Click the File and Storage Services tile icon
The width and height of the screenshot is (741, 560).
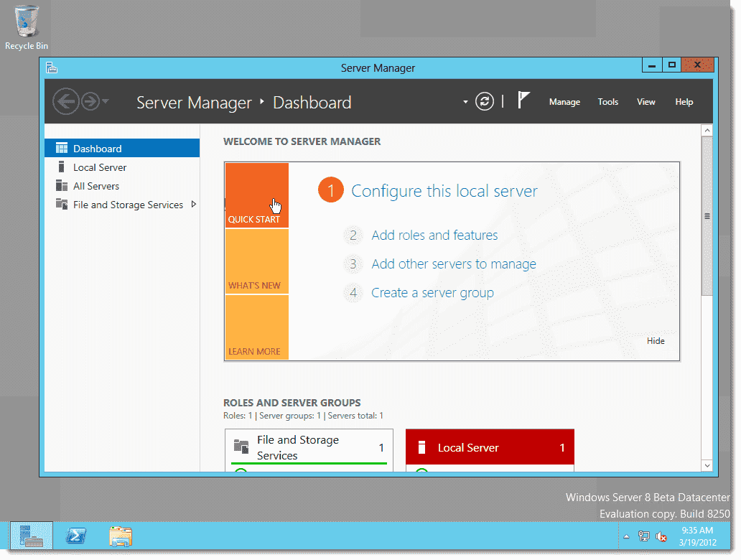click(241, 446)
